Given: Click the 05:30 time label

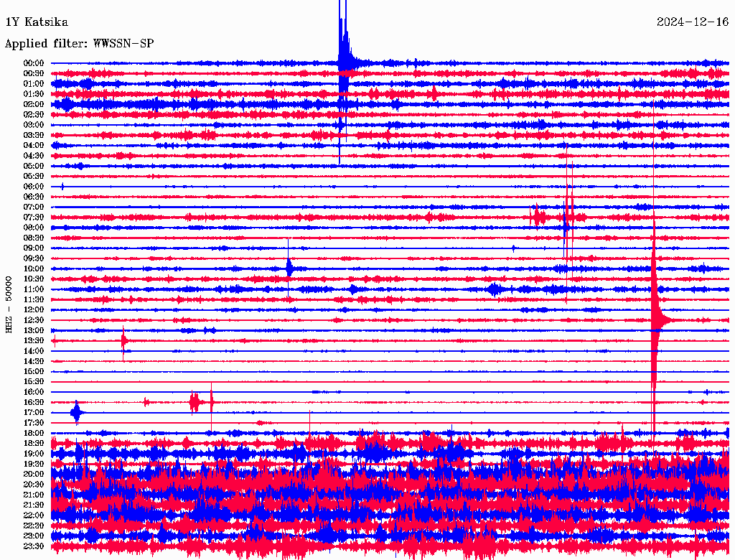Looking at the screenshot, I should point(34,177).
